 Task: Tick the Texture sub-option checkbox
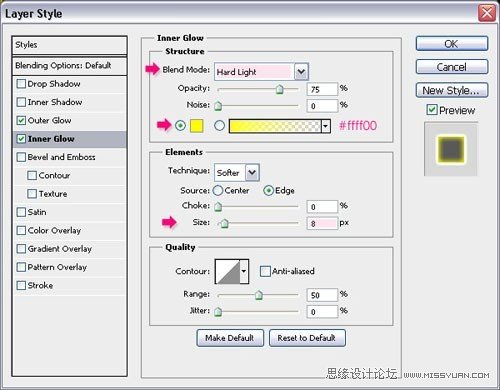click(32, 194)
